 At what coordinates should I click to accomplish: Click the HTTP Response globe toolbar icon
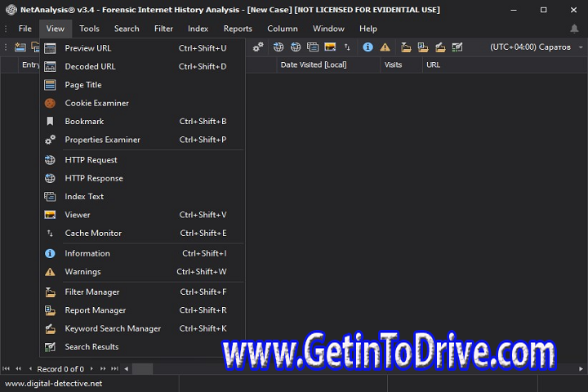[296, 47]
